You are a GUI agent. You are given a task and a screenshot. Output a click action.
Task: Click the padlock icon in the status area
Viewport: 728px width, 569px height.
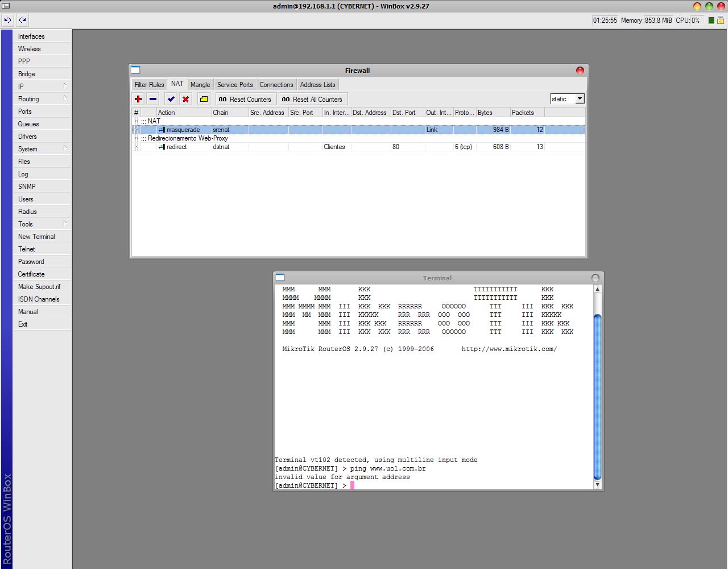click(720, 20)
